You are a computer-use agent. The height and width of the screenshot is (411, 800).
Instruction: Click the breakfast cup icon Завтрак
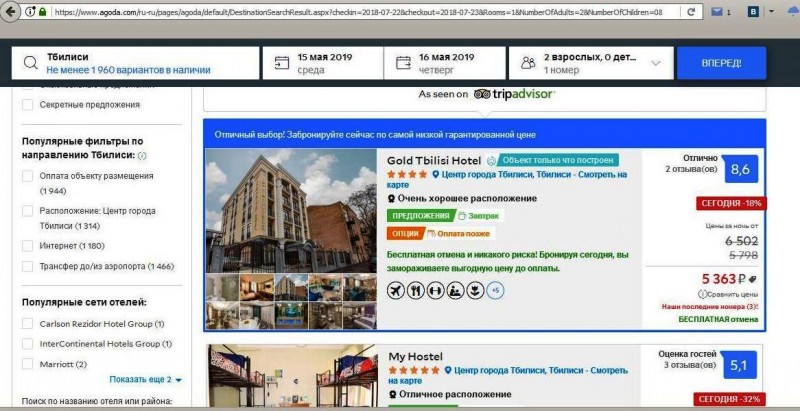(x=462, y=216)
